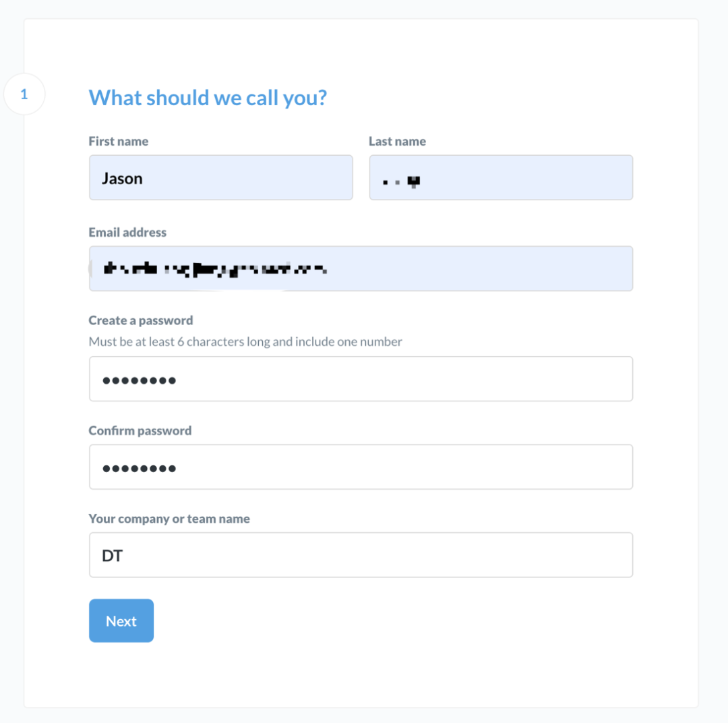The width and height of the screenshot is (728, 723).
Task: Click the step 1 circle indicator
Action: [x=24, y=94]
